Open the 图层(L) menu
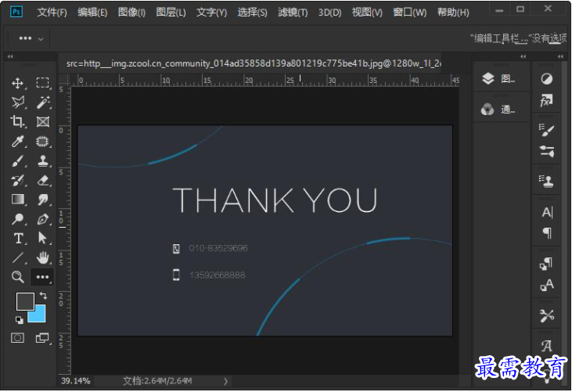Image resolution: width=572 pixels, height=392 pixels. tap(171, 13)
